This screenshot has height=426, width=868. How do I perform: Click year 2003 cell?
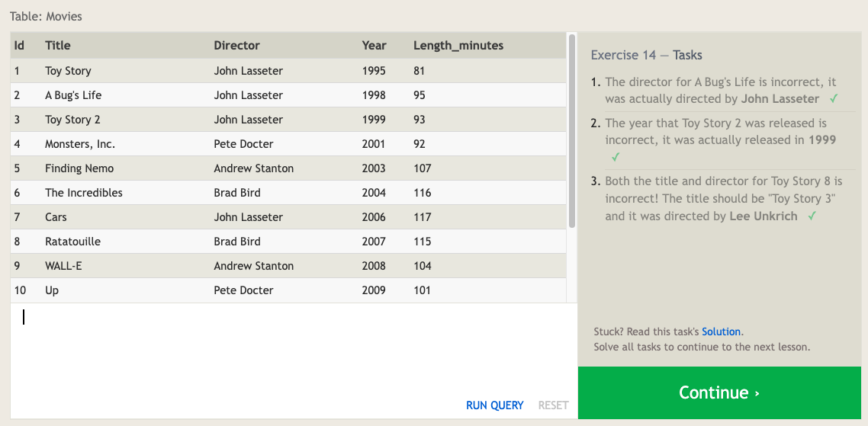click(374, 168)
